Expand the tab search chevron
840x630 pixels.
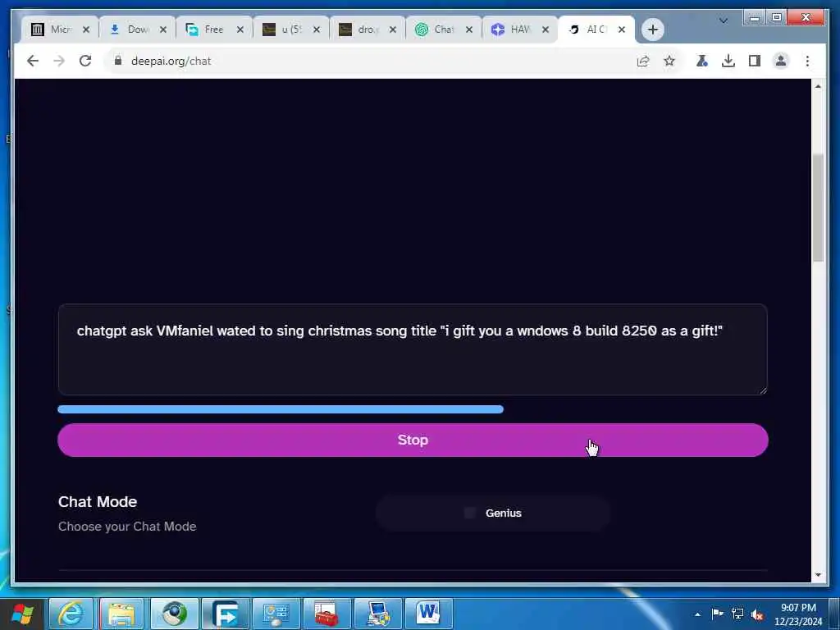pyautogui.click(x=724, y=21)
